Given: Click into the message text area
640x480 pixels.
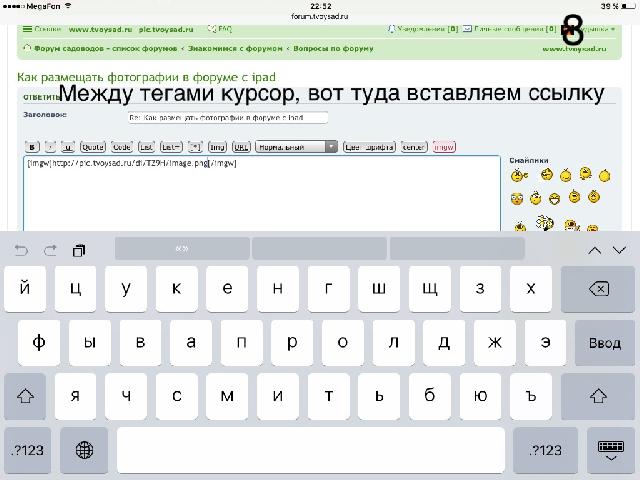Looking at the screenshot, I should 262,193.
